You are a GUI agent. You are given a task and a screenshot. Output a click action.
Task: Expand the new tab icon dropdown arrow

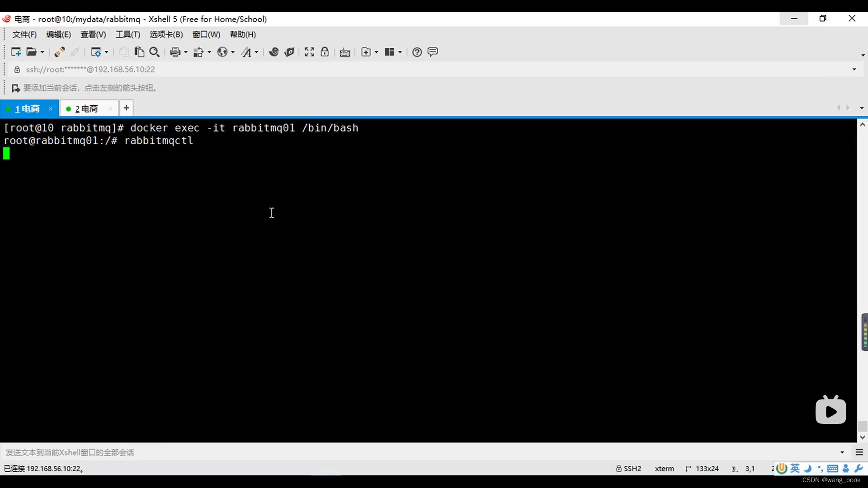click(x=377, y=52)
